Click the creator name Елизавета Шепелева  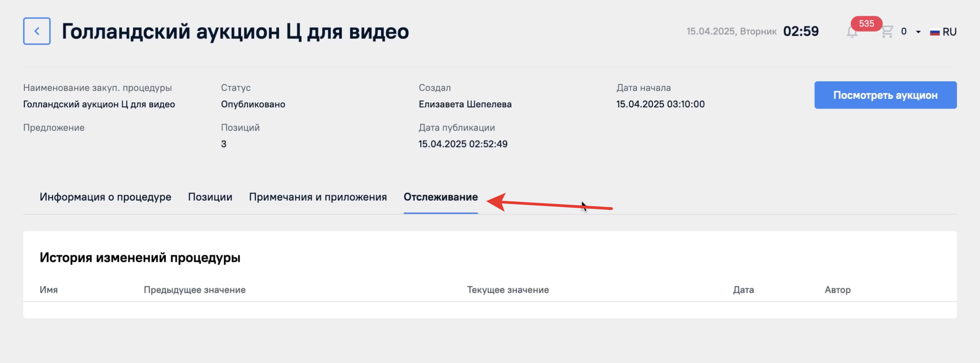point(465,104)
